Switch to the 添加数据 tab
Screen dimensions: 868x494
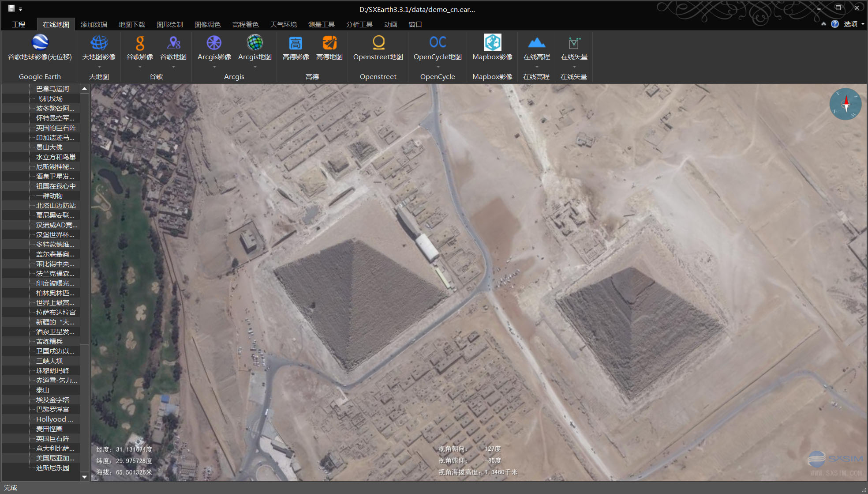tap(94, 24)
